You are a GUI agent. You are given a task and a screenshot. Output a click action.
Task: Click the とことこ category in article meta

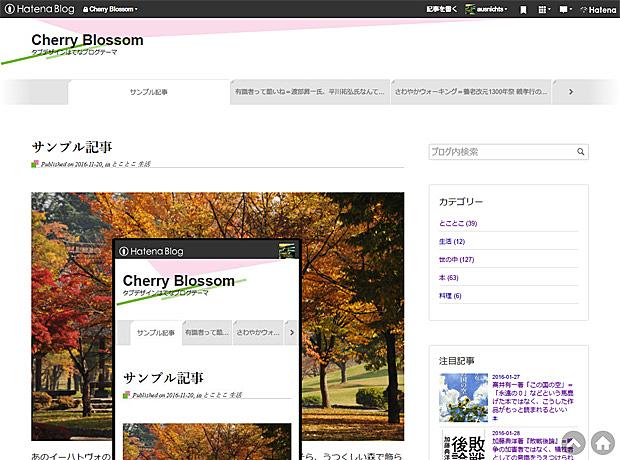coord(124,164)
